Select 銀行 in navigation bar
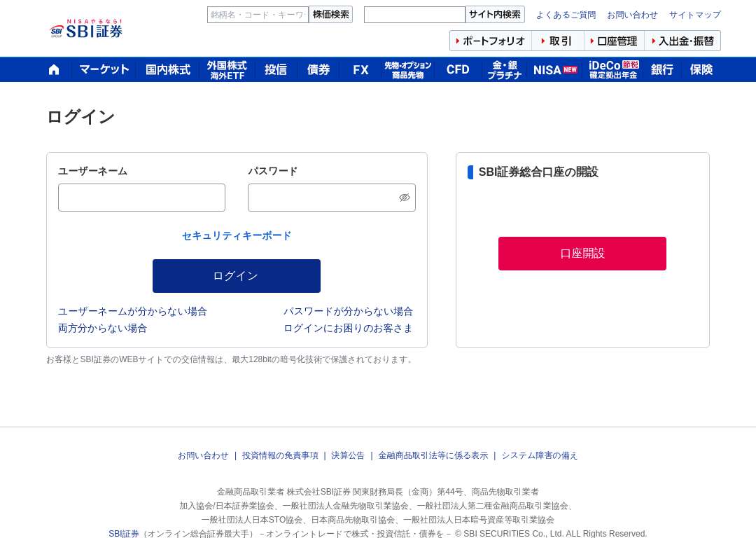756x538 pixels. (662, 69)
